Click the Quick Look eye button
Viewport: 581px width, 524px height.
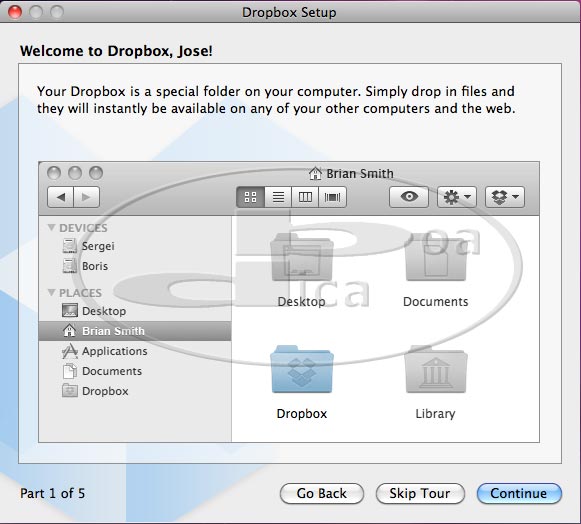[x=409, y=197]
